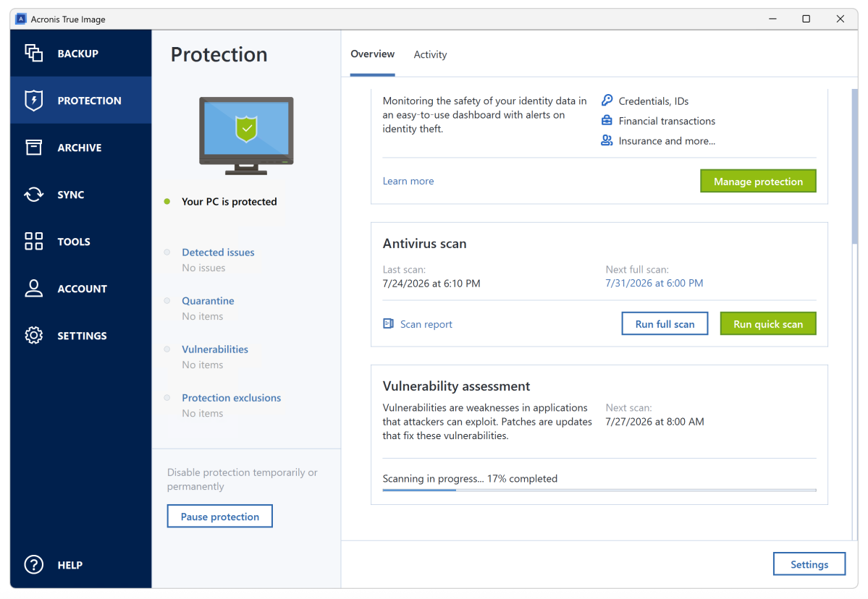Select the Protection shield icon in sidebar
Viewport: 868px width, 599px height.
(34, 100)
